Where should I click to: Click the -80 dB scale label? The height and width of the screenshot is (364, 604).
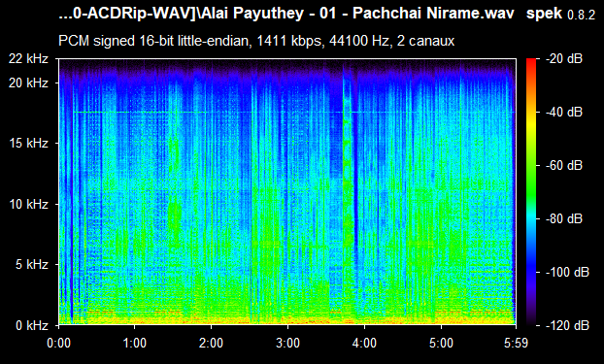point(564,218)
